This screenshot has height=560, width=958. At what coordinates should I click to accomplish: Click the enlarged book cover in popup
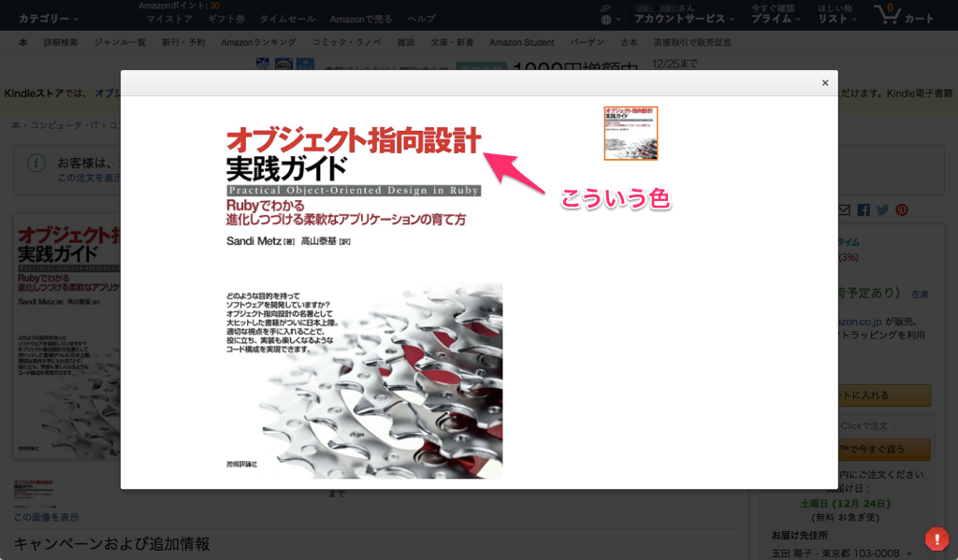[x=364, y=294]
